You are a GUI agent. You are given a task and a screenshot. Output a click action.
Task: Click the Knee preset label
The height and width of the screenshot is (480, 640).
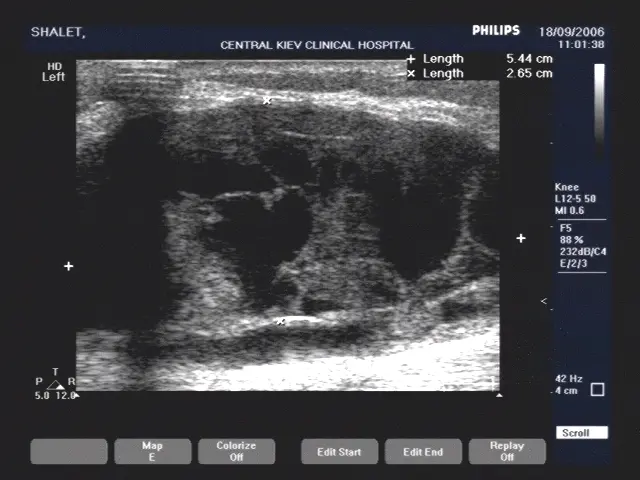coord(567,187)
